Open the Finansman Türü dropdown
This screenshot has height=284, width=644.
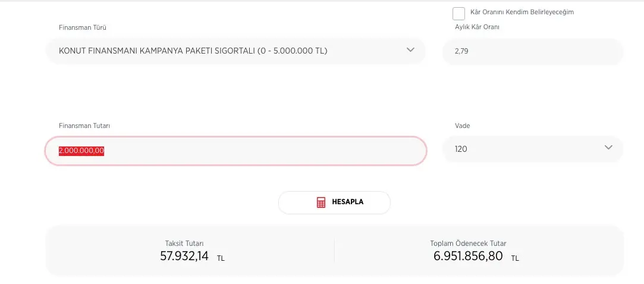235,51
